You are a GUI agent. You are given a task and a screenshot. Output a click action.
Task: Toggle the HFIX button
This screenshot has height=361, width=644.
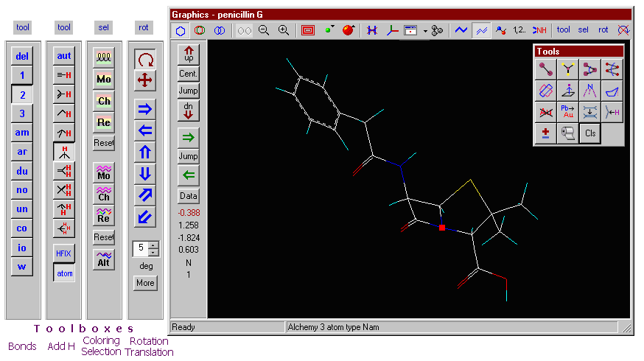pyautogui.click(x=64, y=253)
